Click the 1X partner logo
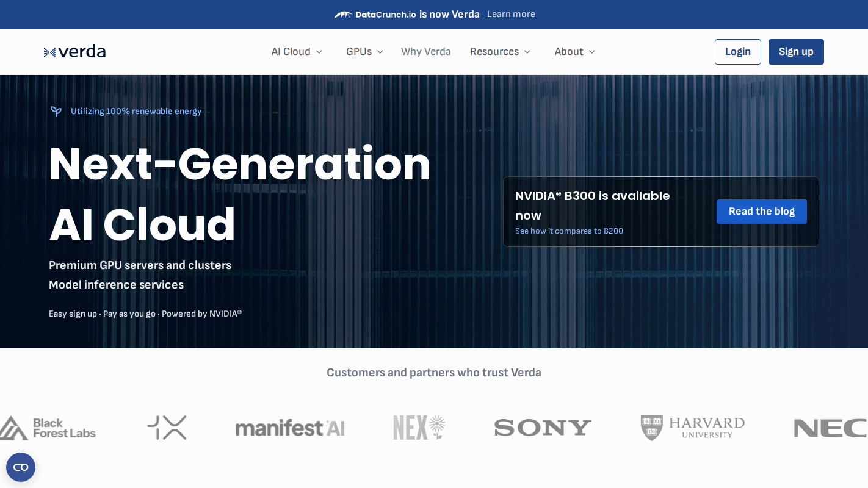 pos(167,428)
